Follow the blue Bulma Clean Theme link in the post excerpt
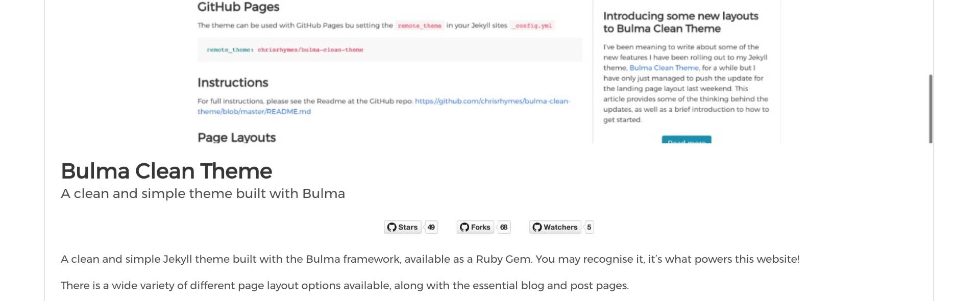 coord(664,68)
